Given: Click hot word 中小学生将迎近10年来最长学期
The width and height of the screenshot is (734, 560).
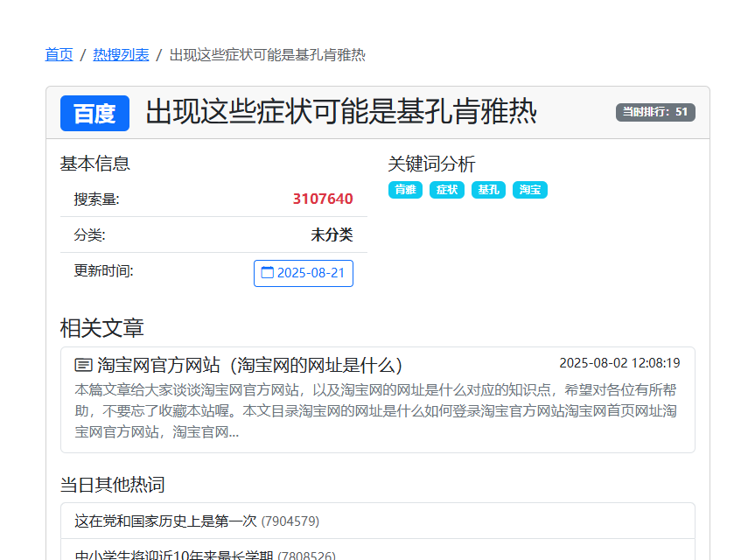Looking at the screenshot, I should (x=175, y=553).
